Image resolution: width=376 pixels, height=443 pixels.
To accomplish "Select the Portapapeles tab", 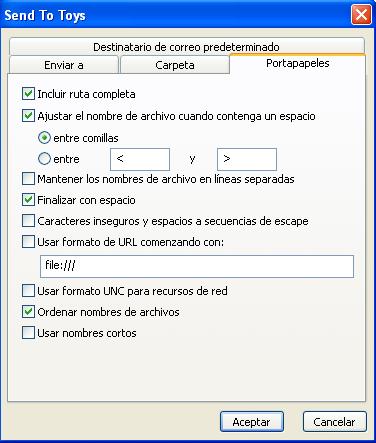I will [x=298, y=63].
